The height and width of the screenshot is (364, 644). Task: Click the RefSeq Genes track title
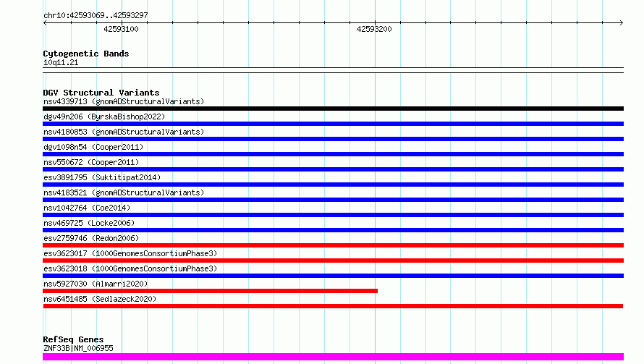[74, 339]
